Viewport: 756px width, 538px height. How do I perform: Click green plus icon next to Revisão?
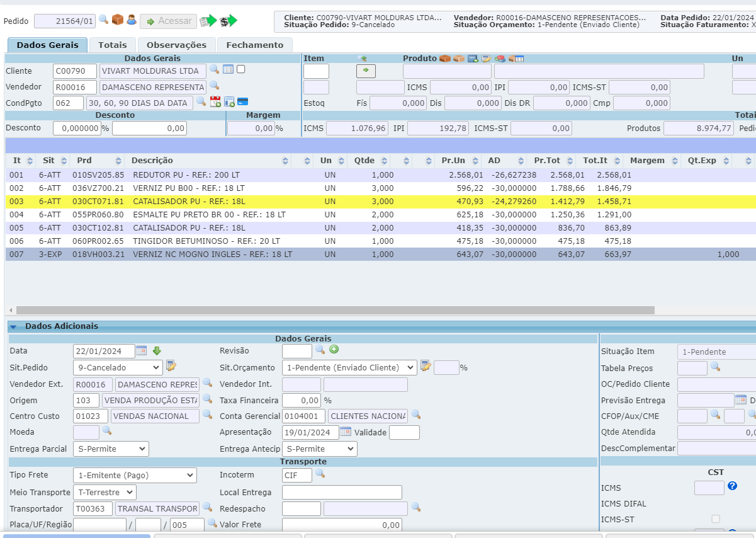[x=334, y=350]
